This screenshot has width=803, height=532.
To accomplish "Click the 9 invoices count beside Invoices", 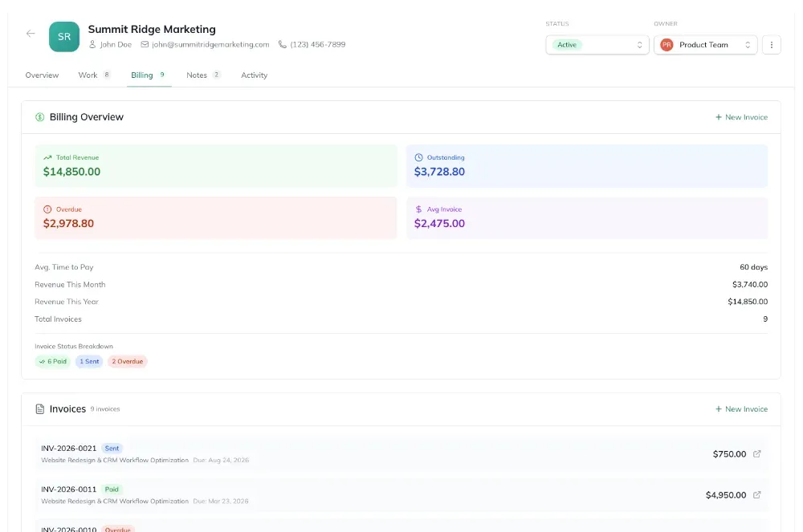I will point(105,408).
